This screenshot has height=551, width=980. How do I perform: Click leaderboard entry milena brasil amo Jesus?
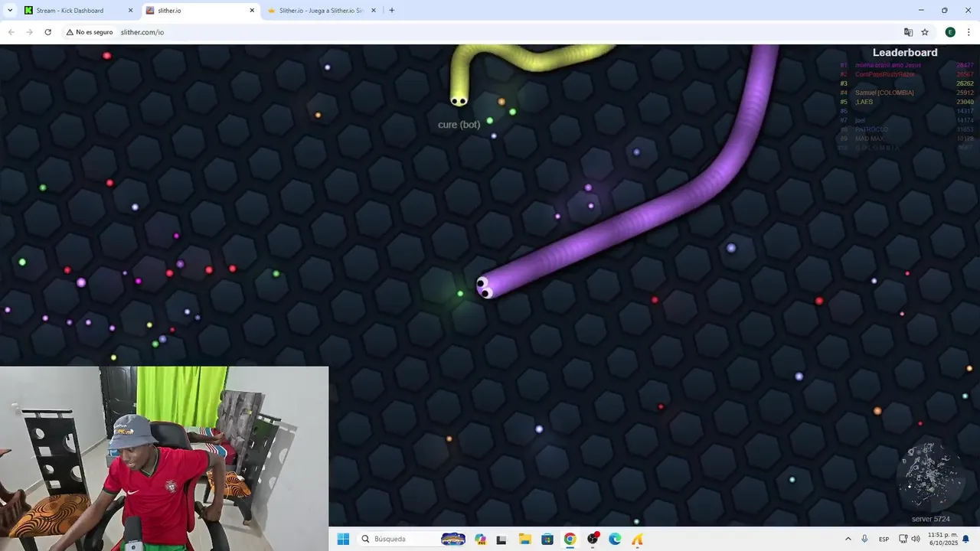pyautogui.click(x=887, y=65)
